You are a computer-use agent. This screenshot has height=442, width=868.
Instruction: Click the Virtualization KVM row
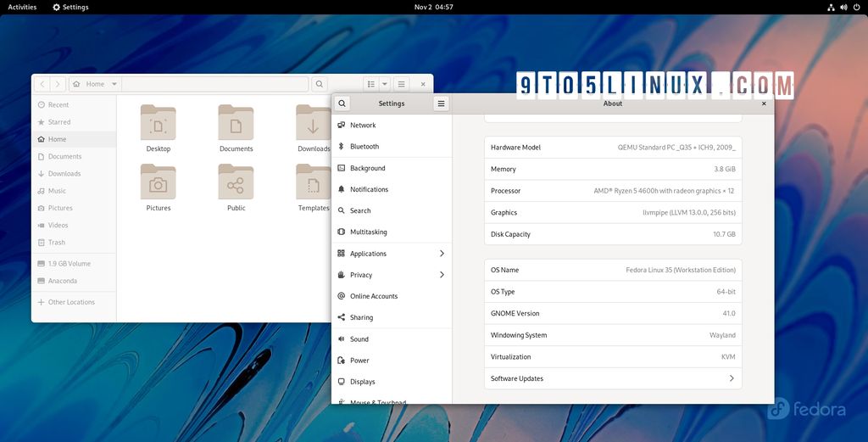tap(613, 357)
